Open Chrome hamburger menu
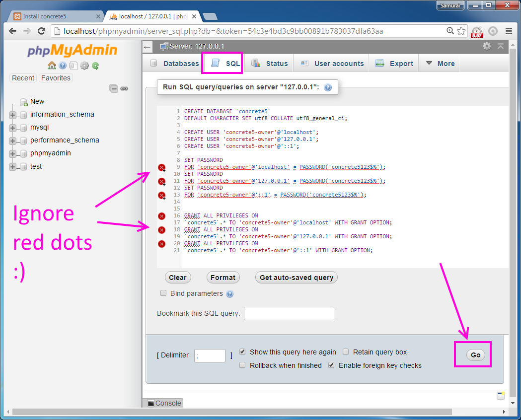The height and width of the screenshot is (420, 521). 509,31
